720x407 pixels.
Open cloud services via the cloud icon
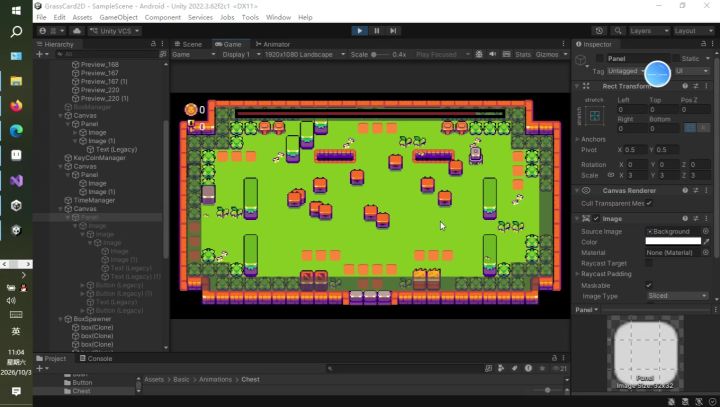click(x=77, y=31)
